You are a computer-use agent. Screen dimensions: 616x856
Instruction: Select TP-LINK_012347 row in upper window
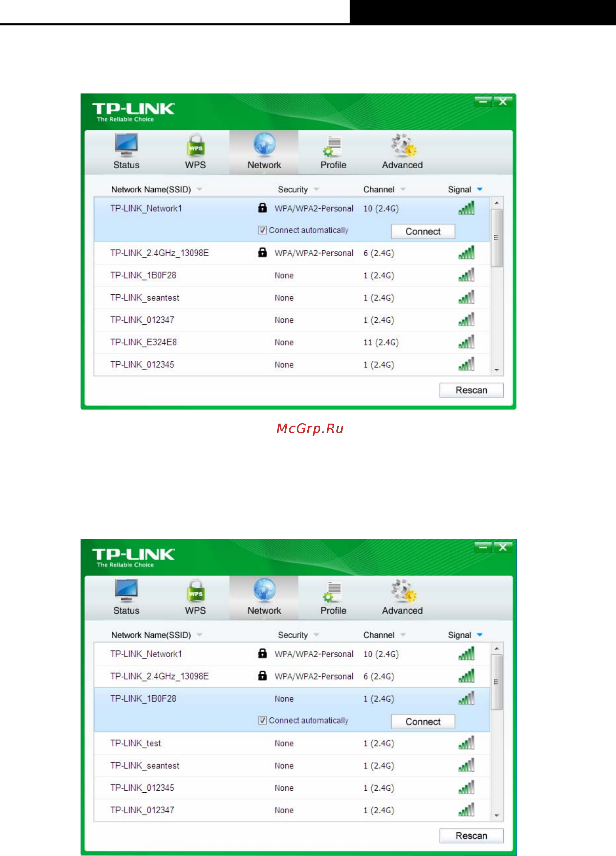tap(292, 320)
